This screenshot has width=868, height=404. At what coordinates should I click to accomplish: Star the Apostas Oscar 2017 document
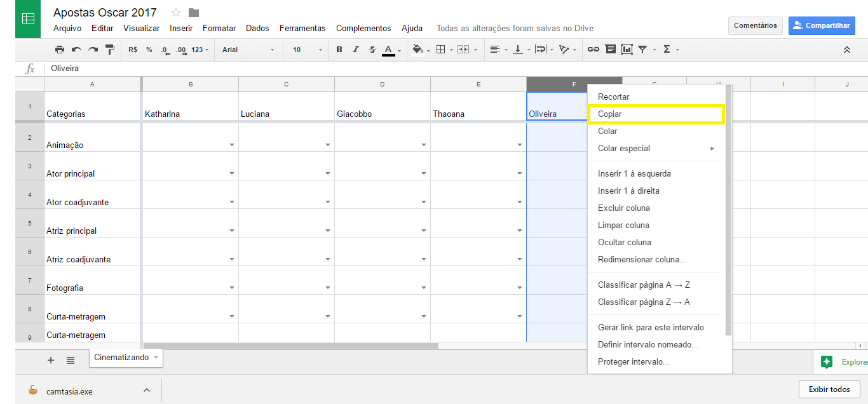176,13
